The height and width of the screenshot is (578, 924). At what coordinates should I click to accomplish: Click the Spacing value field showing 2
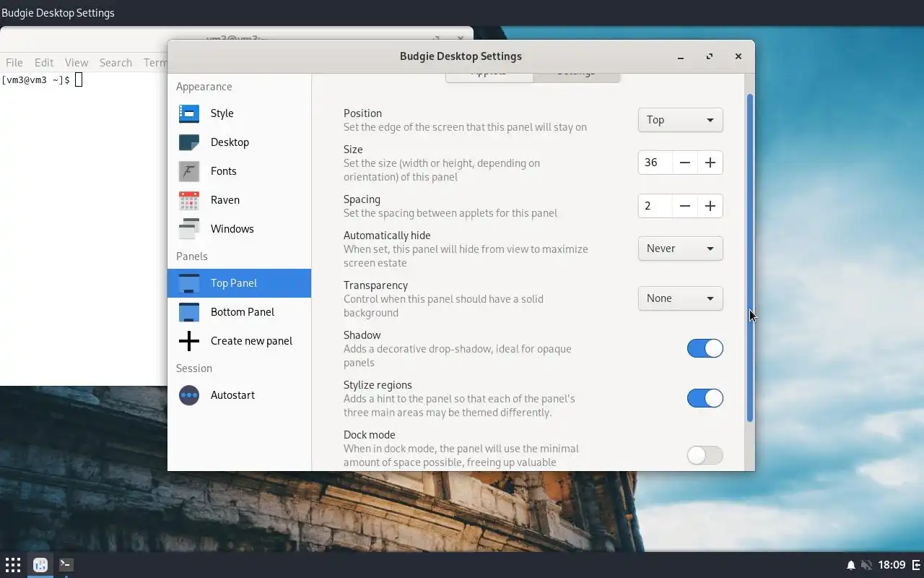pyautogui.click(x=655, y=206)
